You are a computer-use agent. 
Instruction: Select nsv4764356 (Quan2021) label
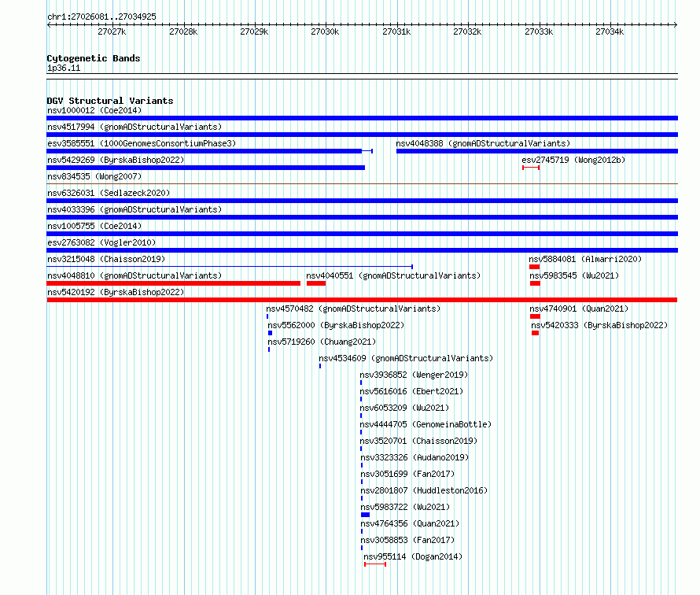click(x=410, y=523)
